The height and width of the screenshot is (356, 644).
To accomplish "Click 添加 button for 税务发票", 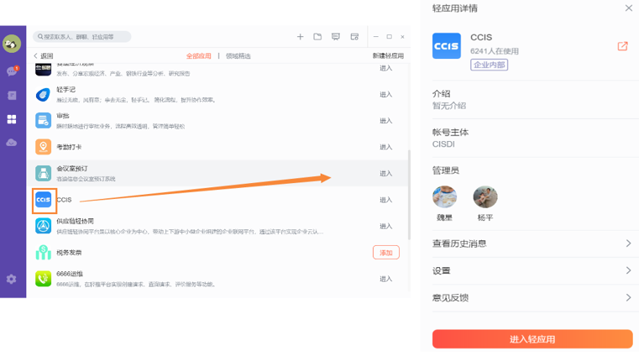I will pos(386,253).
